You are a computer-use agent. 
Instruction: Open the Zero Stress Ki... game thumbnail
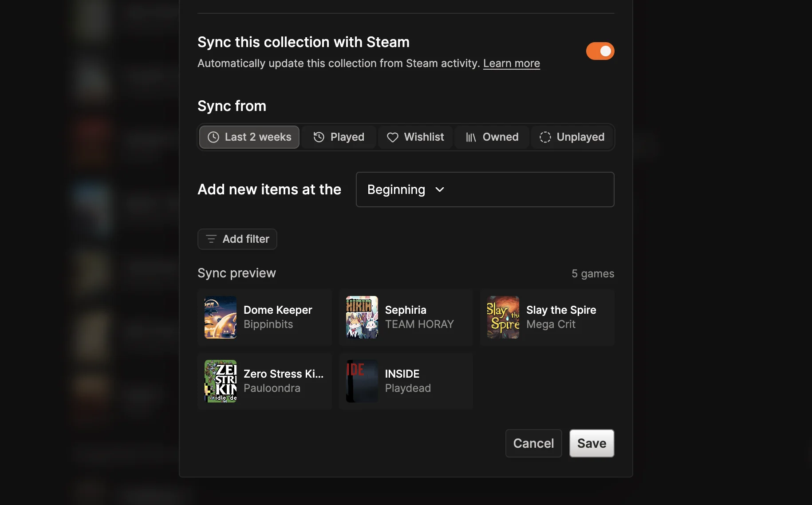(x=221, y=381)
